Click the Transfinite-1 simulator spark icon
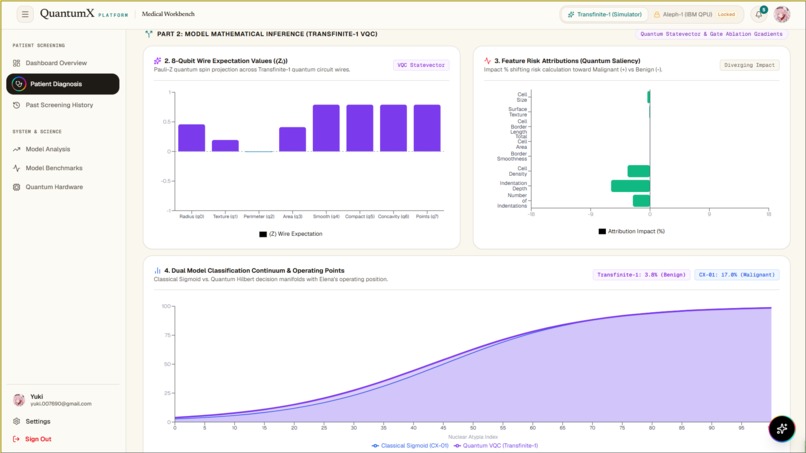Image resolution: width=806 pixels, height=453 pixels. point(571,14)
